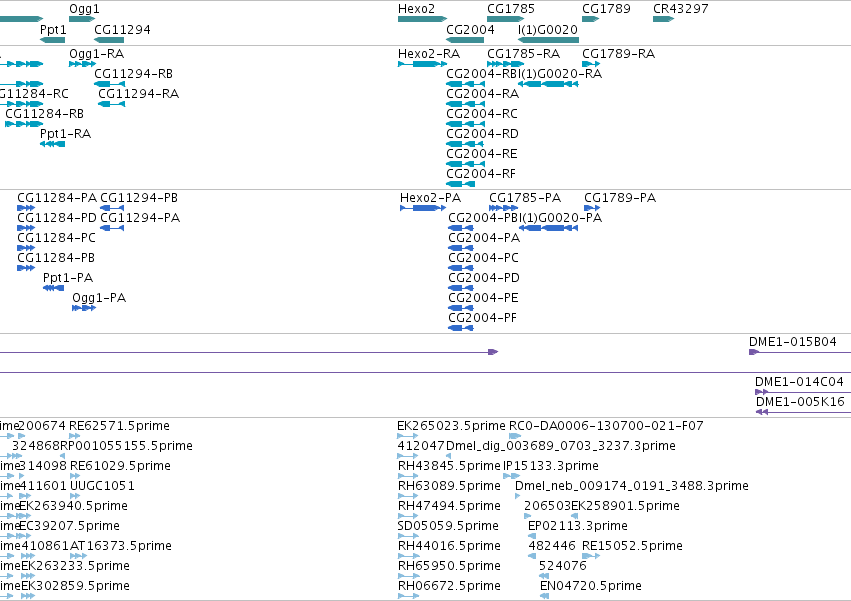Screen dimensions: 851x601
Task: Click transcript CG11284-RC
Action: pyautogui.click(x=22, y=104)
